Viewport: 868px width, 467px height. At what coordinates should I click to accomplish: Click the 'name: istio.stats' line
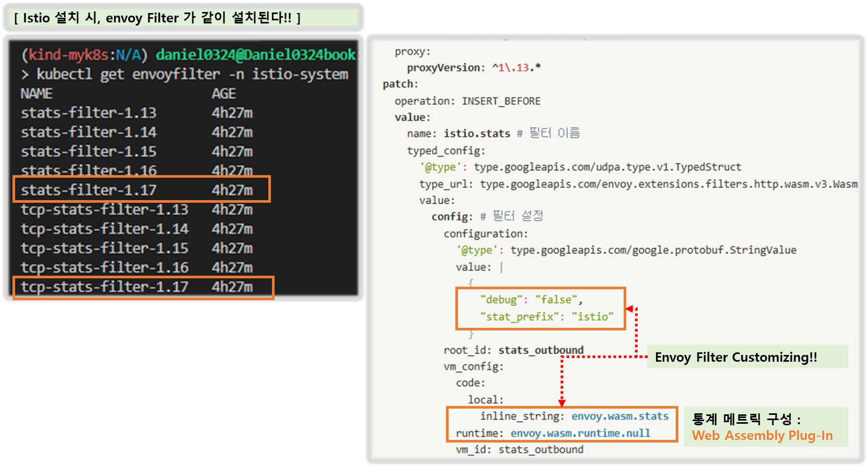point(458,134)
